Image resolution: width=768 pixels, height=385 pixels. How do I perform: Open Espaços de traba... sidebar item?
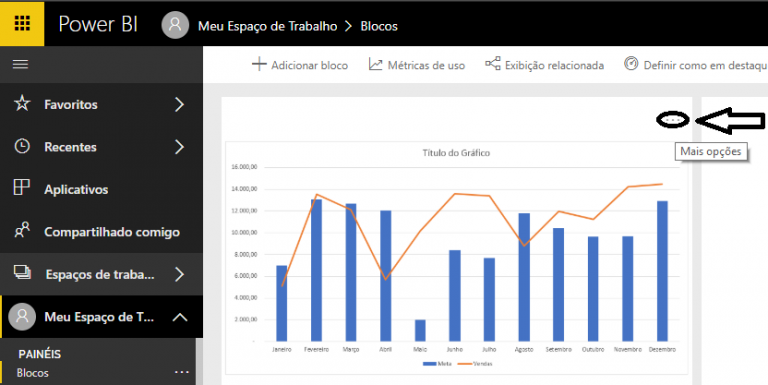101,274
